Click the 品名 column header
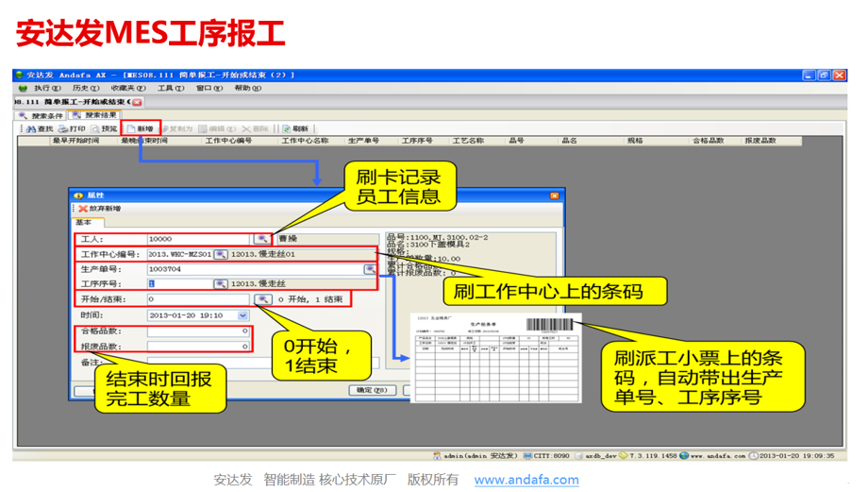868x492 pixels. click(570, 141)
